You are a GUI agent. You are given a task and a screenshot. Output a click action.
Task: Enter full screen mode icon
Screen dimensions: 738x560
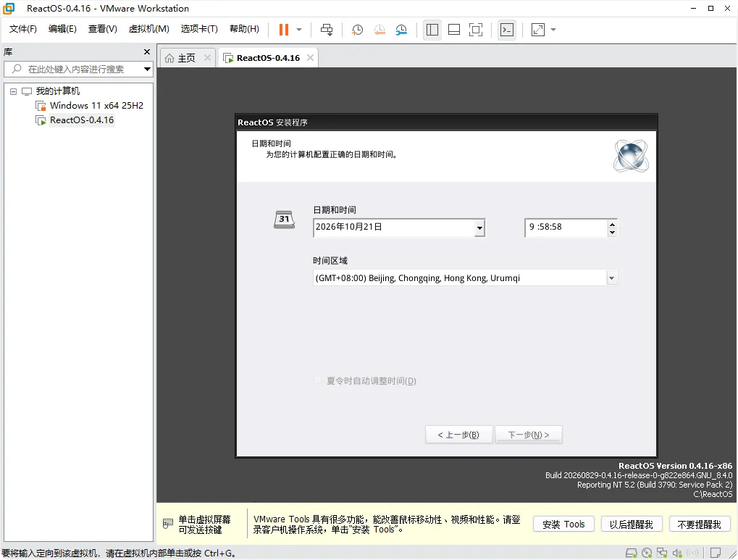coord(476,30)
